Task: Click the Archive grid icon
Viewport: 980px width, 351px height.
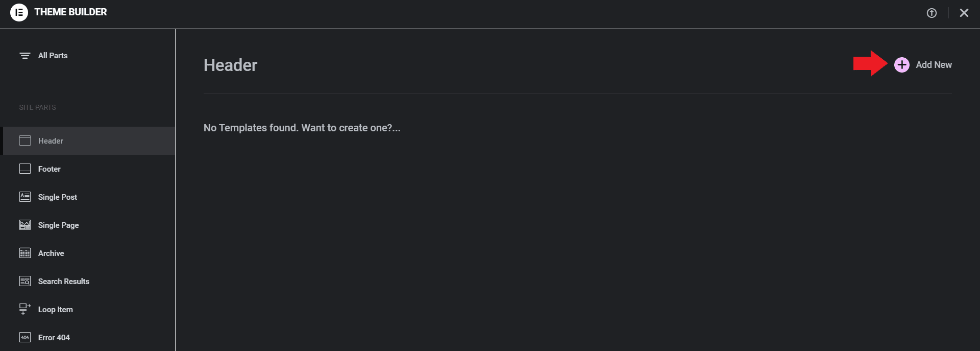Action: (x=25, y=253)
